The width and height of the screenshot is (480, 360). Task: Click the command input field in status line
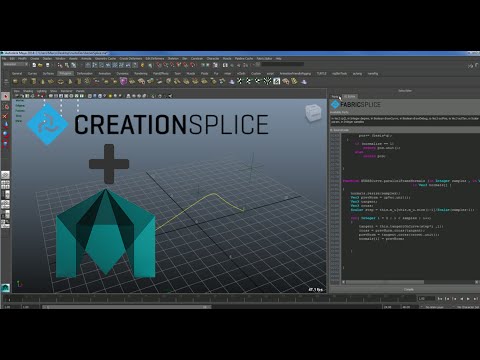282,64
